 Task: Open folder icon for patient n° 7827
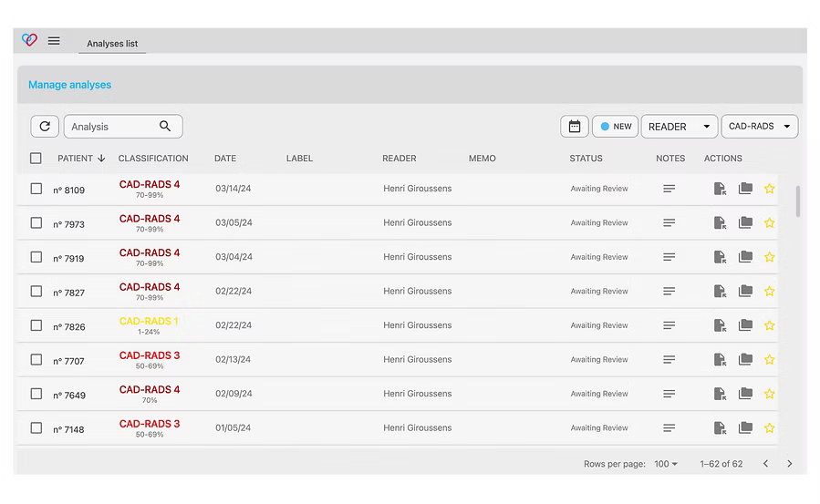[x=745, y=291]
